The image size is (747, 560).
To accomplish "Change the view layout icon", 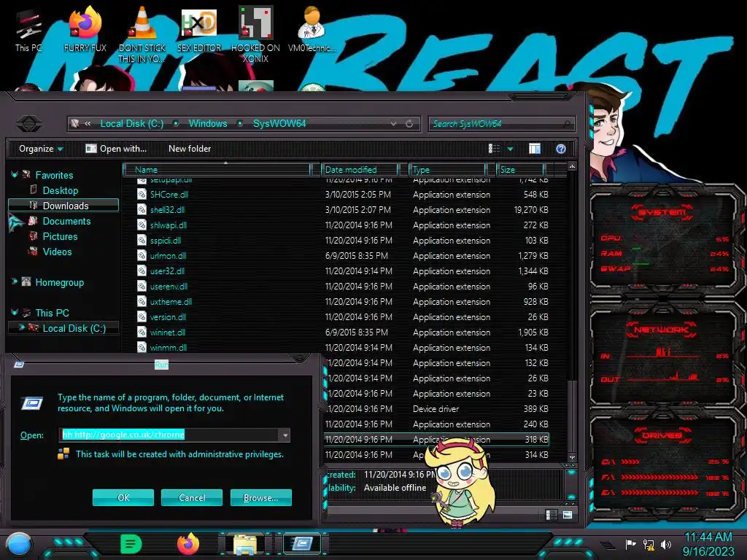I will (x=495, y=149).
